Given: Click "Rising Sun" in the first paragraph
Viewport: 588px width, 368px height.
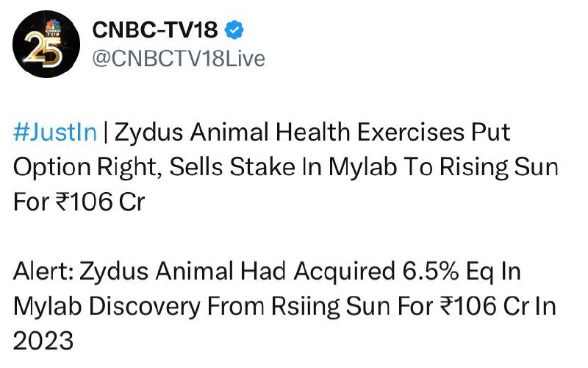Looking at the screenshot, I should 499,167.
